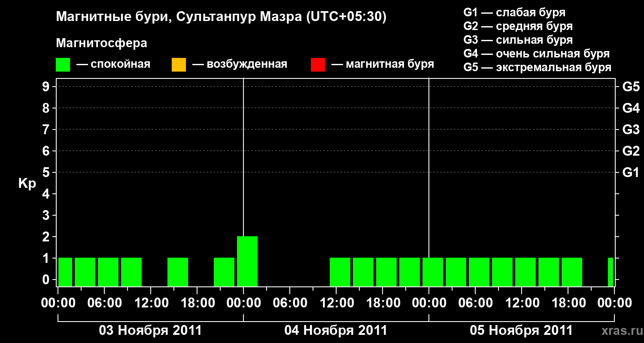The width and height of the screenshot is (644, 343).
Task: Click the 'G5' label on right axis
Action: coord(631,87)
